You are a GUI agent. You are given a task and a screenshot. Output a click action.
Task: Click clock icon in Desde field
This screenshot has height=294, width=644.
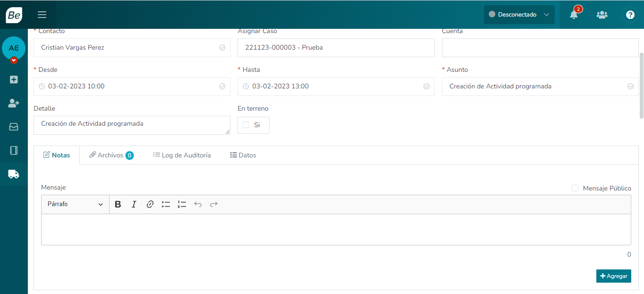click(42, 86)
